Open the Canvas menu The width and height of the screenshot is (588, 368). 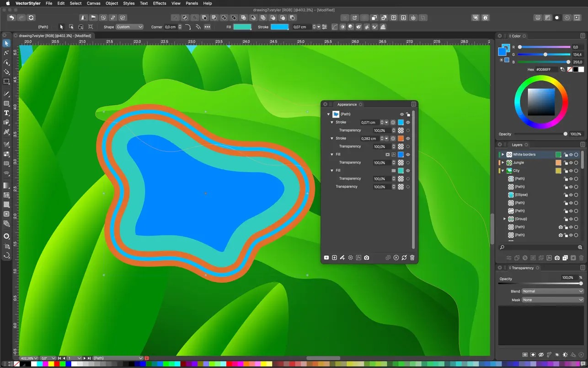[94, 3]
